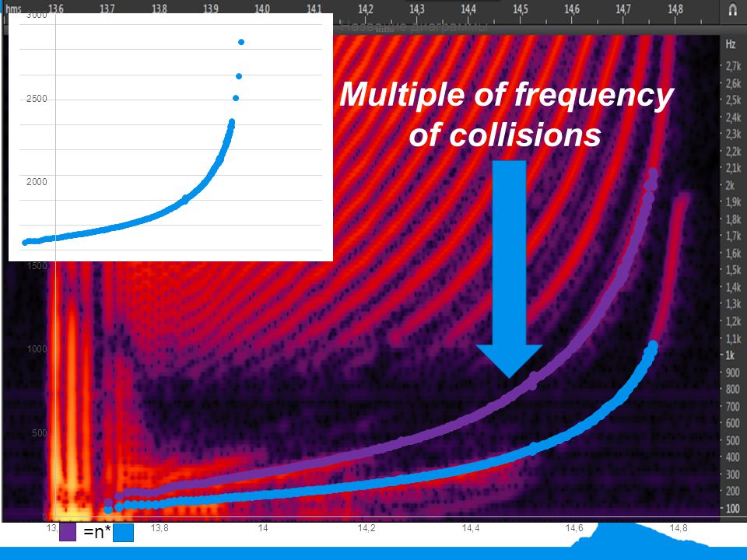Image resolution: width=747 pixels, height=560 pixels.
Task: Click 2000 on the chart's left axis
Action: tap(37, 181)
